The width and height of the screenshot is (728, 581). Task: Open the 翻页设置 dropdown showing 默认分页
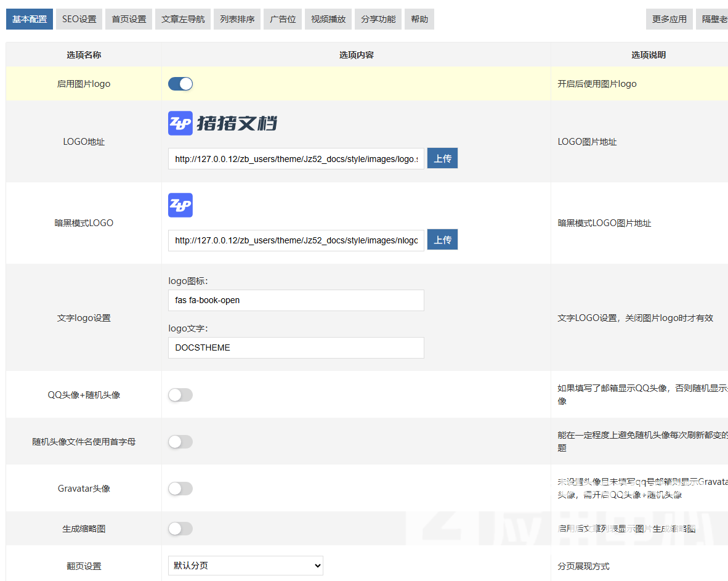tap(245, 566)
